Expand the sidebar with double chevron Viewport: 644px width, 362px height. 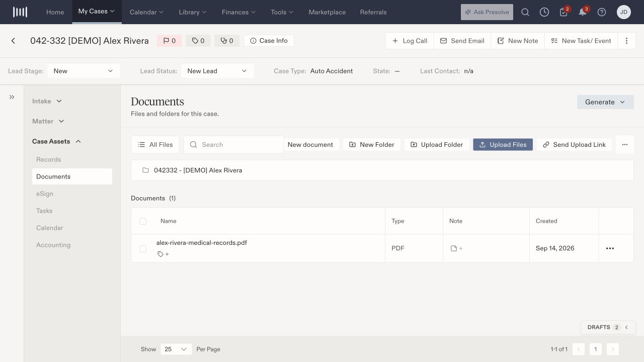pyautogui.click(x=12, y=97)
